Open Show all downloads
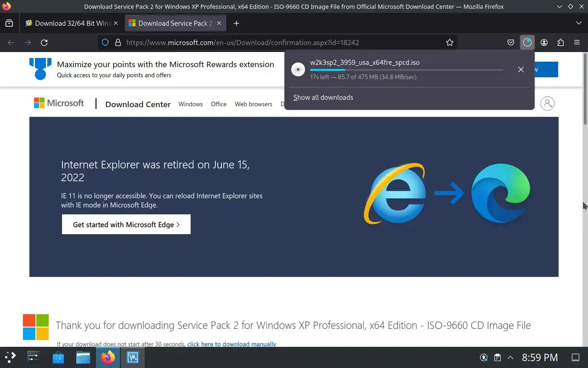Image resolution: width=588 pixels, height=368 pixels. tap(323, 98)
